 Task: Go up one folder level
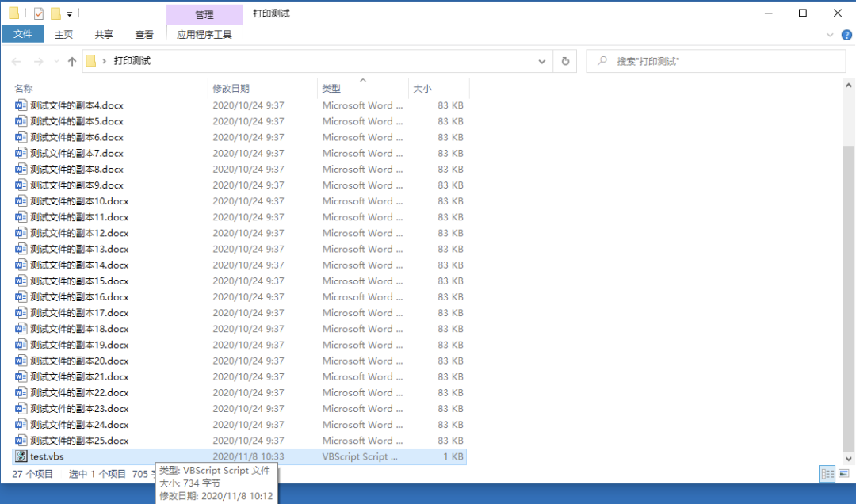click(x=72, y=61)
